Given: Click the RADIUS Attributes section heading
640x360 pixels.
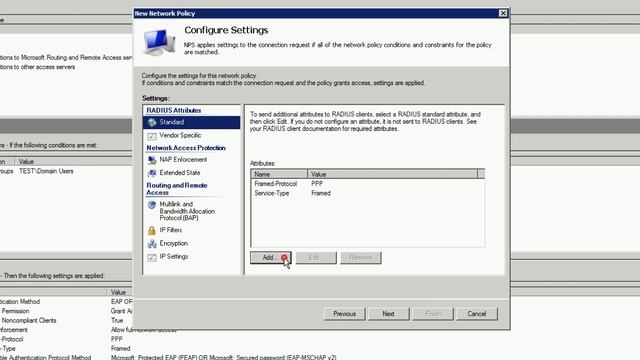Looking at the screenshot, I should [173, 111].
